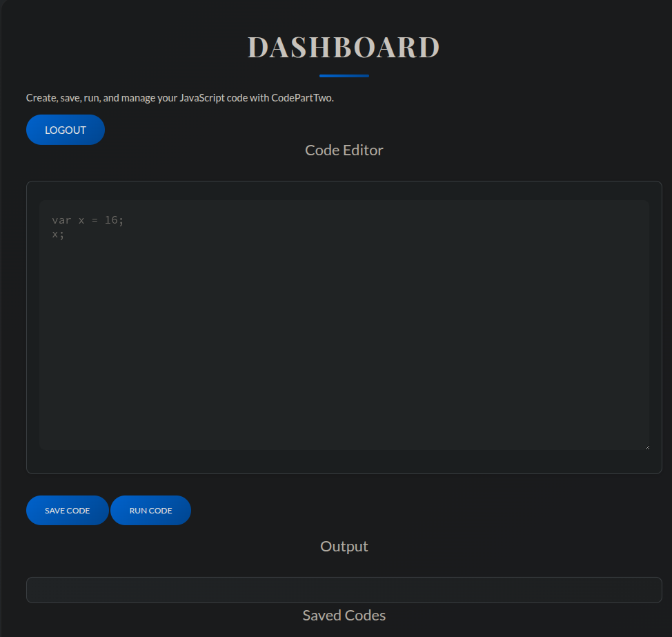
Task: Click the region between SAVE and RUN buttons
Action: pos(111,510)
